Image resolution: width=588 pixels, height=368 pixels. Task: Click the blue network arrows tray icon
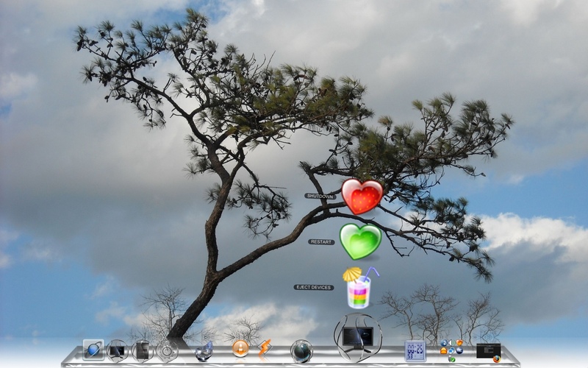[x=451, y=351]
